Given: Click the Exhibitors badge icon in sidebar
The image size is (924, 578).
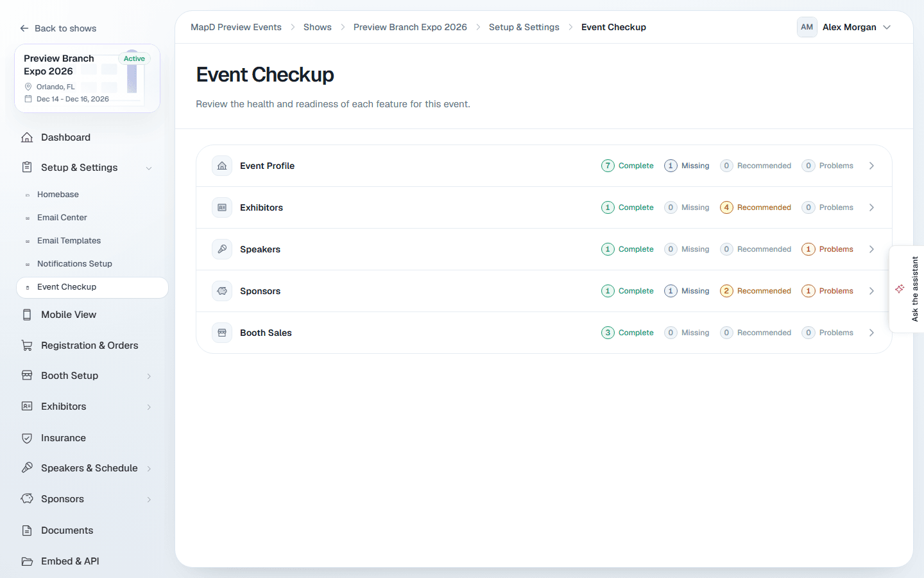Looking at the screenshot, I should tap(27, 407).
